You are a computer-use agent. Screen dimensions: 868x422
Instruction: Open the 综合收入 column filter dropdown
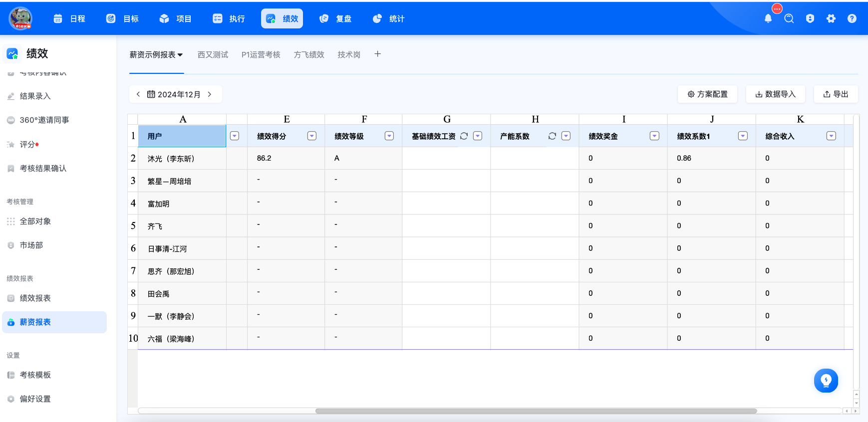(x=831, y=136)
